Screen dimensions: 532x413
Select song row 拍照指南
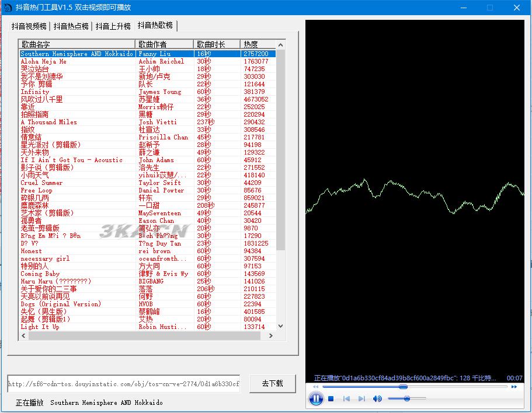147,114
